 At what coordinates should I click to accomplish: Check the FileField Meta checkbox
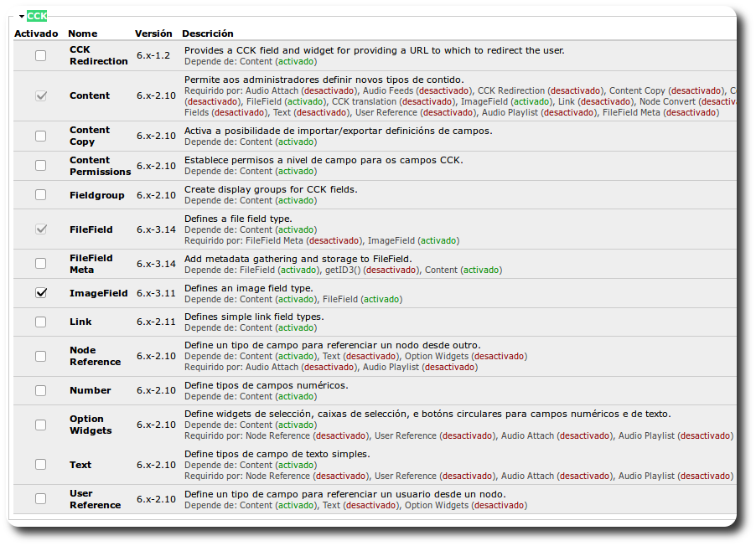(x=41, y=264)
